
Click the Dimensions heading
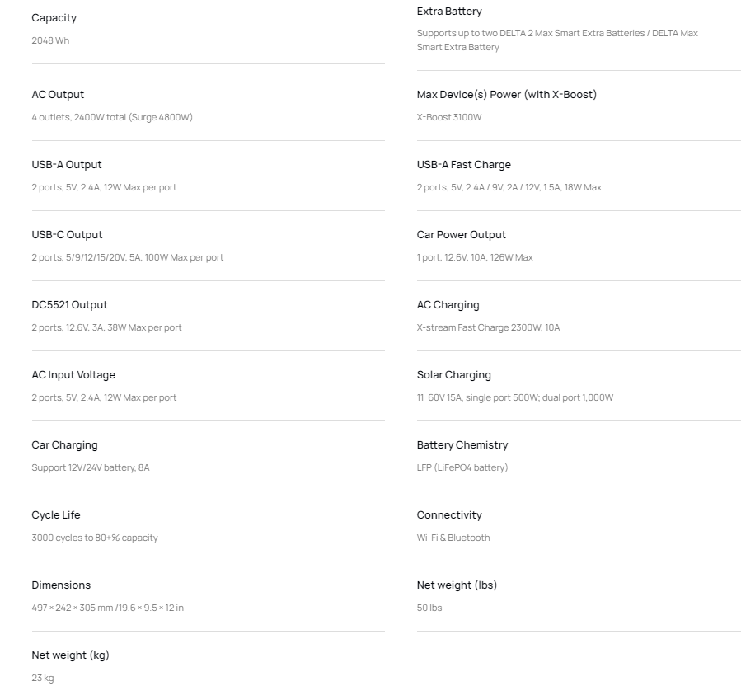point(61,585)
